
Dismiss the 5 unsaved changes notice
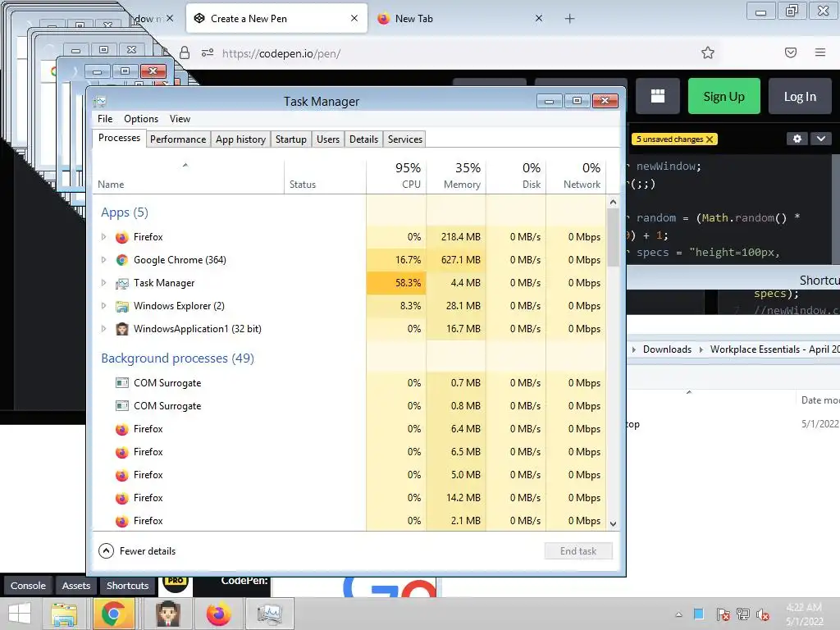[710, 139]
